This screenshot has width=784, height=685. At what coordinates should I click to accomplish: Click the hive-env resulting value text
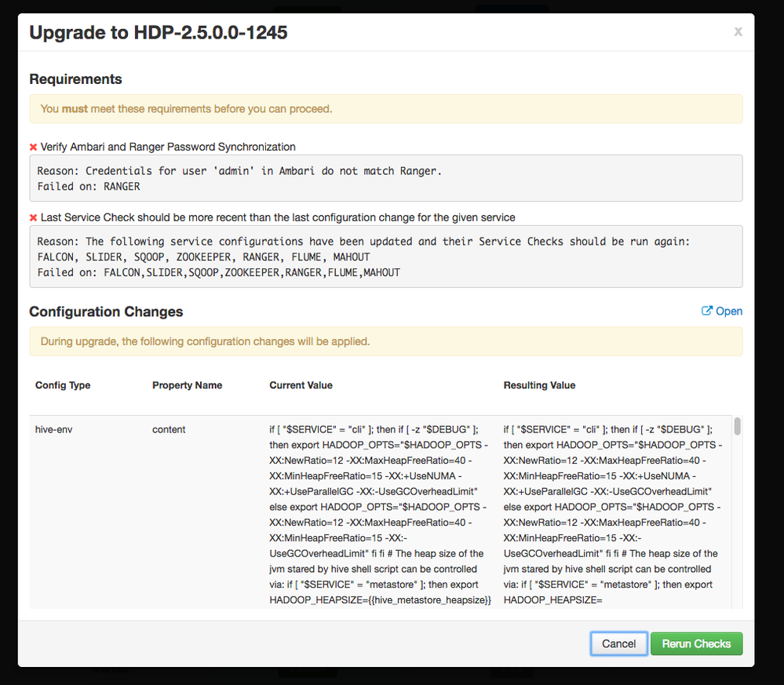(612, 515)
